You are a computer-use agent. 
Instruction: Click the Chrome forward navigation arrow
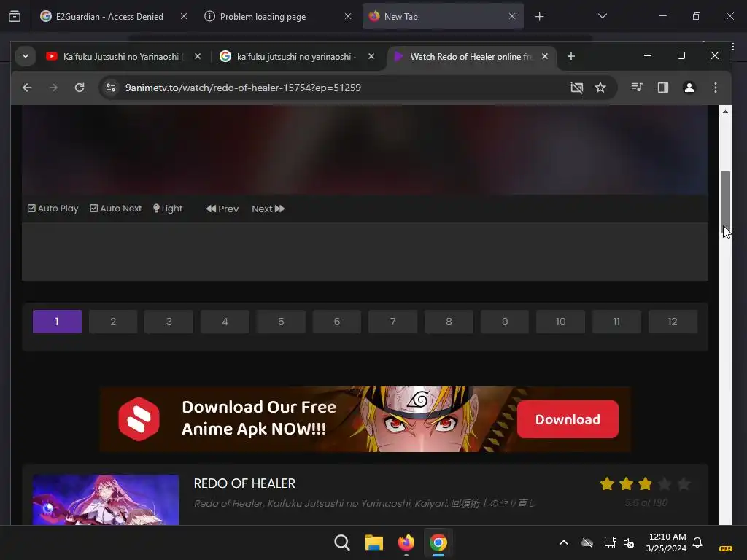53,87
